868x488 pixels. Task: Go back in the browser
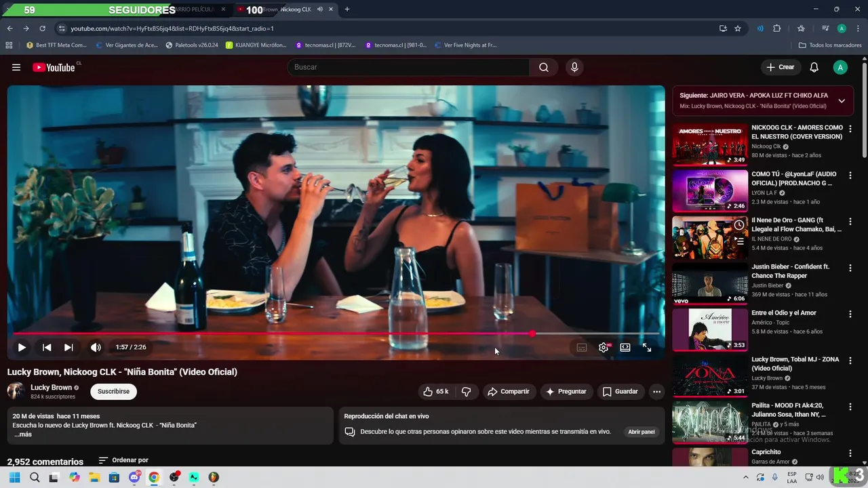click(9, 28)
